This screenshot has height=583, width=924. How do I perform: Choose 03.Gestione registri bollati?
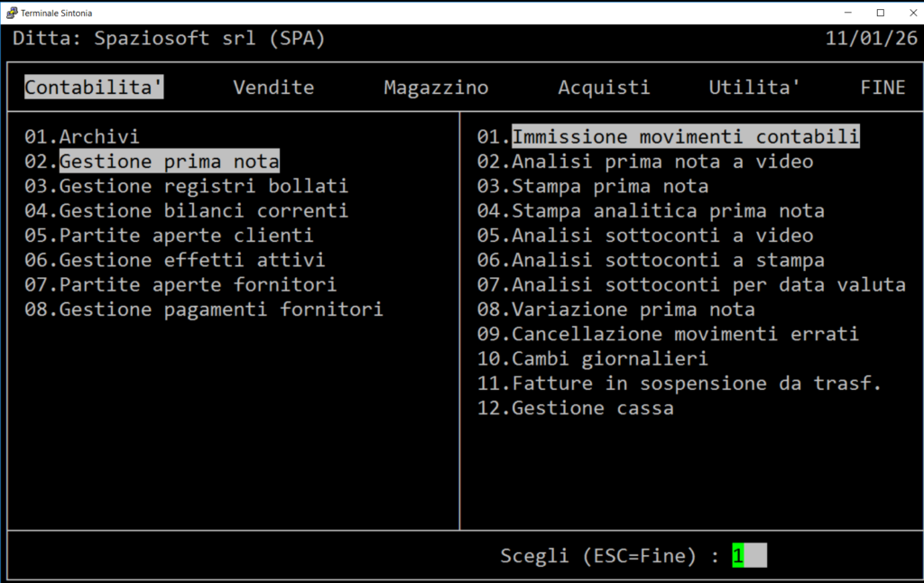(x=186, y=186)
